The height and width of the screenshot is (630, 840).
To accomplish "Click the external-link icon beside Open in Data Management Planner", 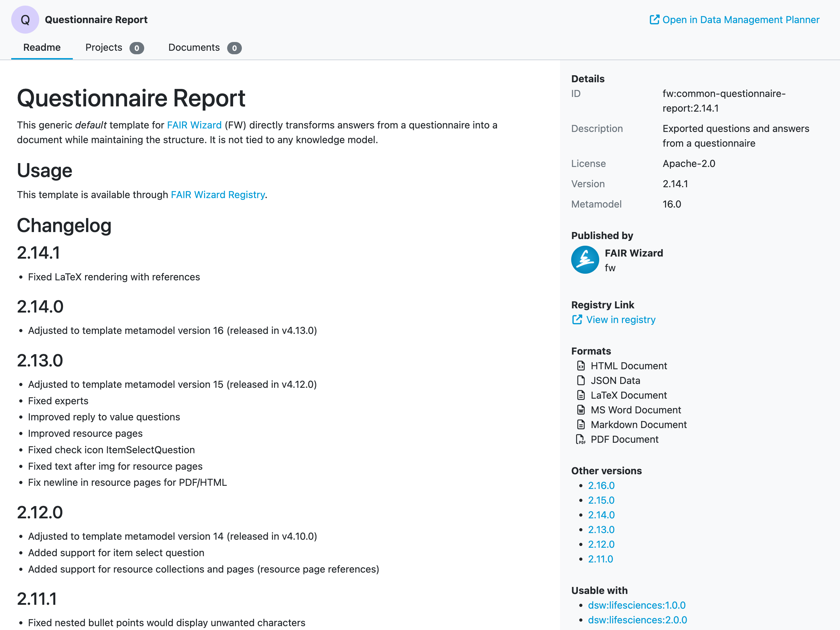I will [x=654, y=19].
